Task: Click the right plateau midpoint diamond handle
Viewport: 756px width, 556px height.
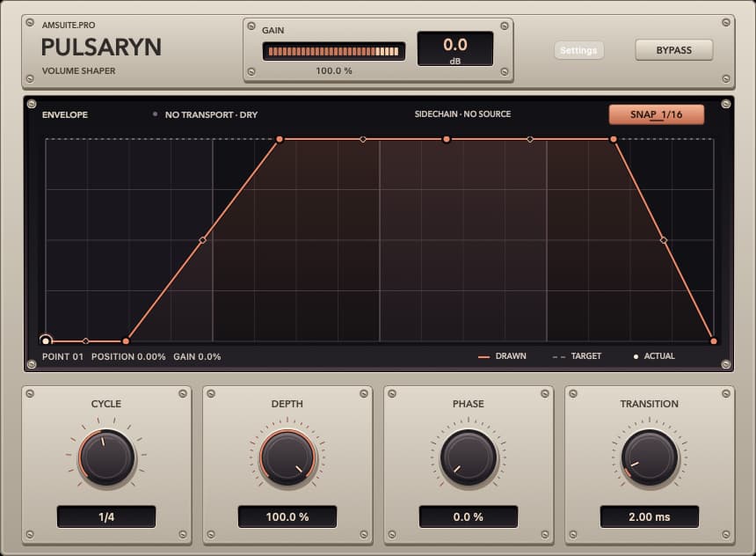Action: click(530, 140)
